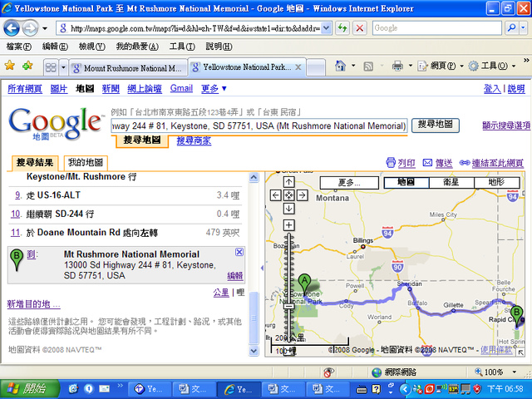Click Add to Favorites star-plus icon
532x399 pixels.
click(x=27, y=66)
